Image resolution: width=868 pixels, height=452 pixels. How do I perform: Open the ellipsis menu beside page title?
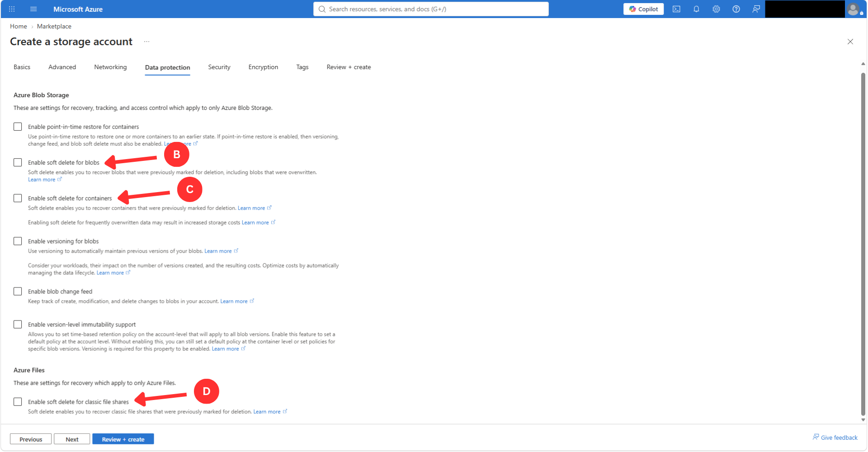pos(146,42)
